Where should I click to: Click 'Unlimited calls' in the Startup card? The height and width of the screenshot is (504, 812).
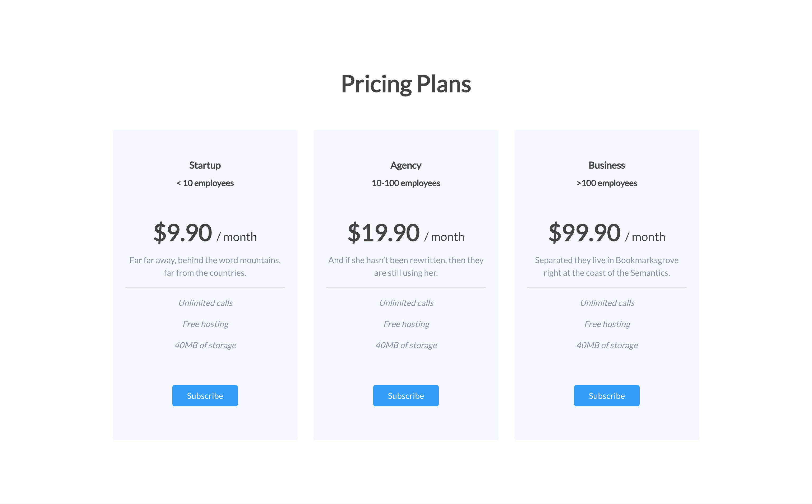pos(205,303)
